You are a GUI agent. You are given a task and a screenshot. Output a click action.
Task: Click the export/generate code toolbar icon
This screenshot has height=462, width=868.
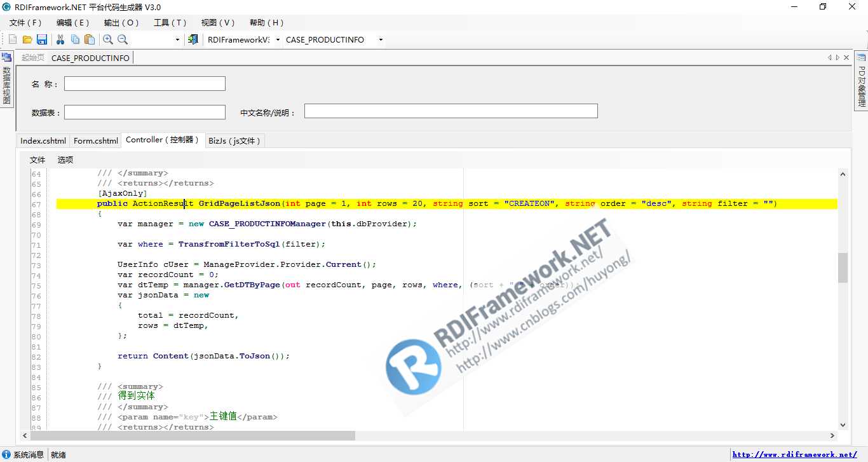coord(193,39)
